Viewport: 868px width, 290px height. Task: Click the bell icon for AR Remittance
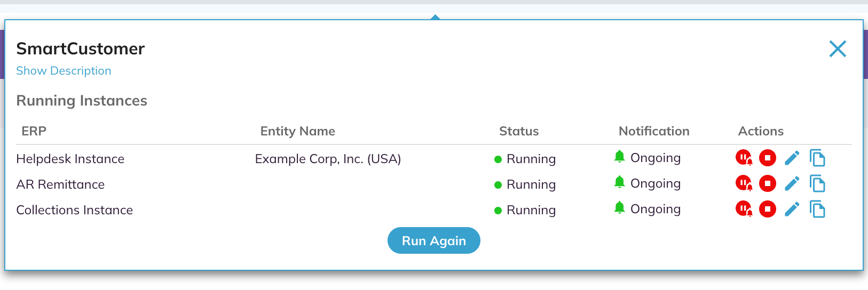coord(619,182)
